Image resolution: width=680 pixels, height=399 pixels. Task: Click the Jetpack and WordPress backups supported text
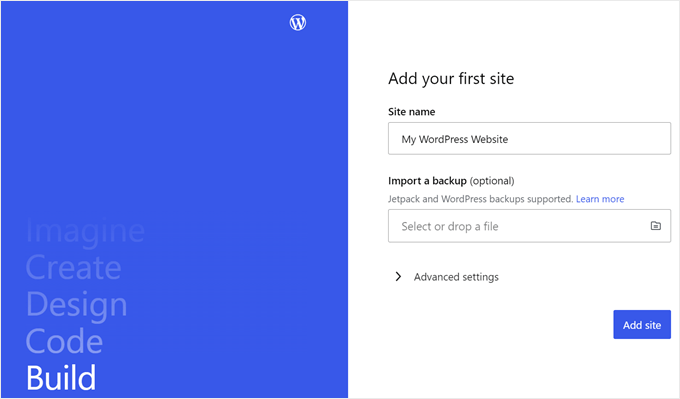click(481, 199)
